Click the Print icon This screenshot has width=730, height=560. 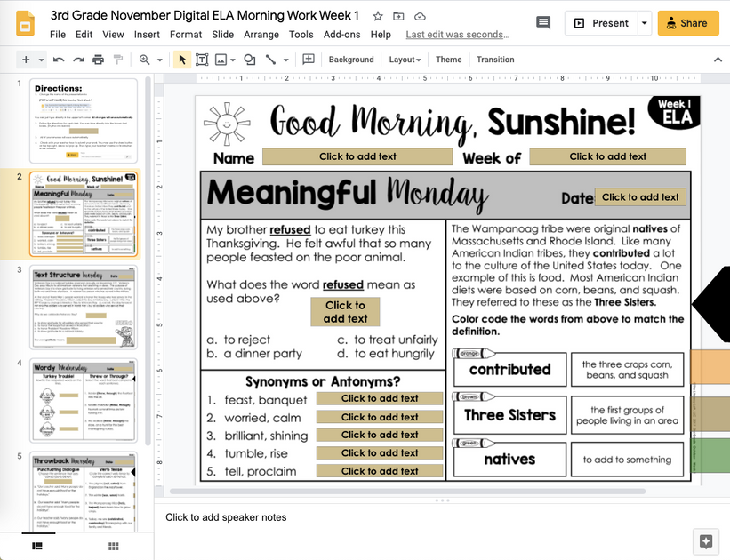point(94,60)
